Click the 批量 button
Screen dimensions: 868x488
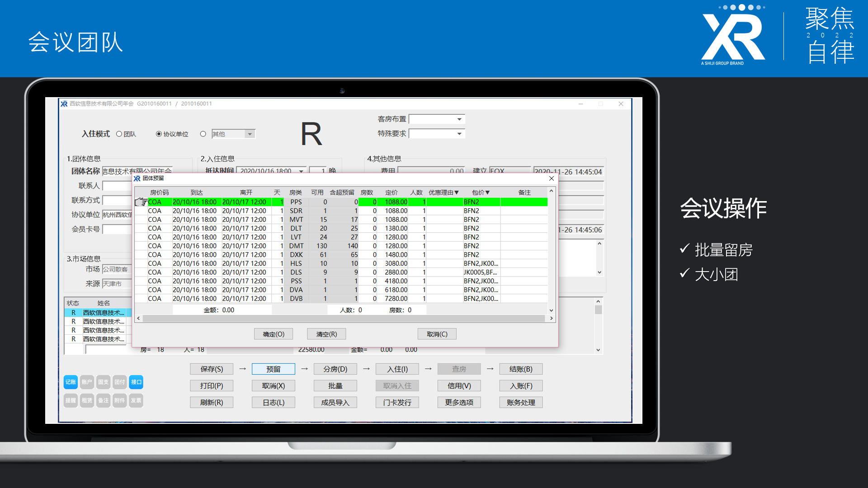pyautogui.click(x=335, y=386)
